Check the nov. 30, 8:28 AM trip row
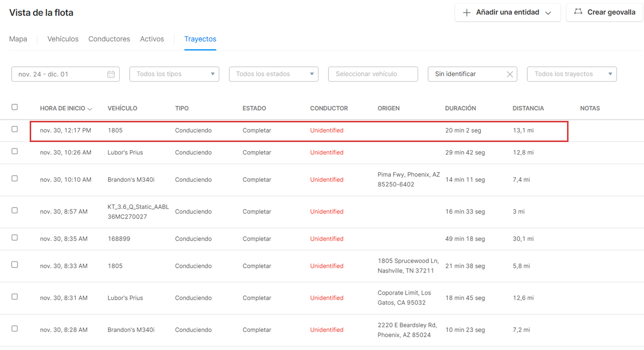Screen dimensions: 644x350 (15, 328)
